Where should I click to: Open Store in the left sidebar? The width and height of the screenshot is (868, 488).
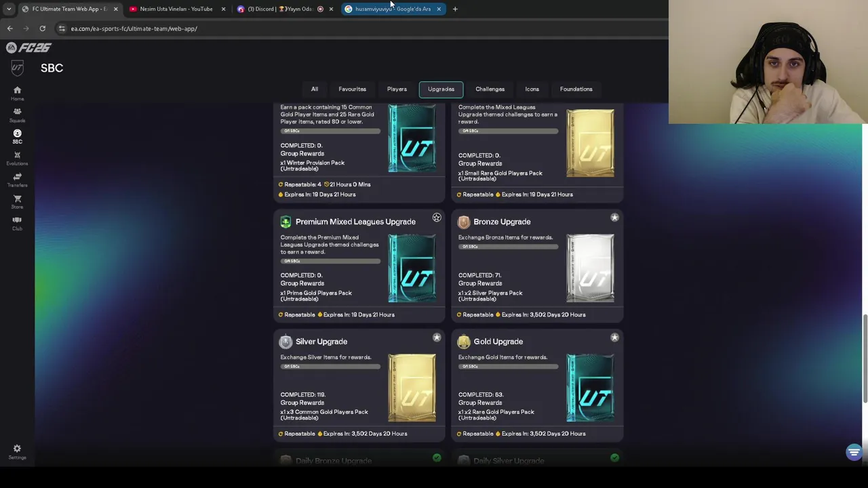17,202
